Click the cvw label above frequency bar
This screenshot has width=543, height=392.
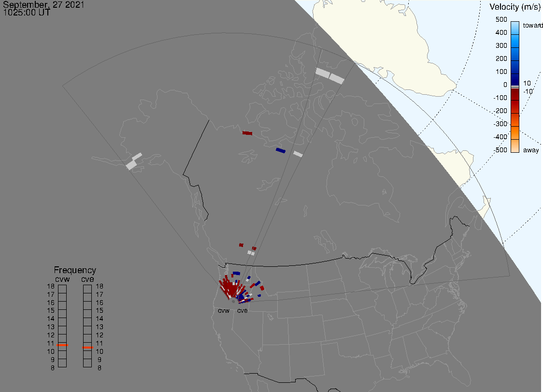[62, 279]
